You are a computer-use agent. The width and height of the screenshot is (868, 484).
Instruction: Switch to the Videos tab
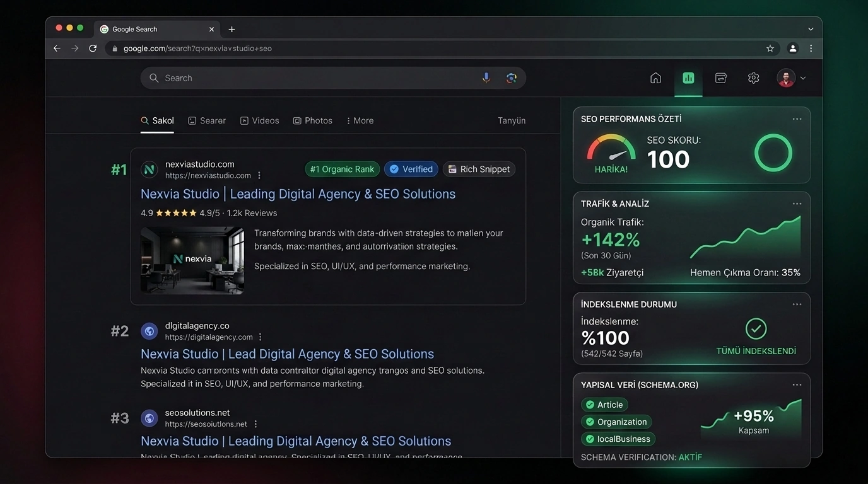click(260, 120)
